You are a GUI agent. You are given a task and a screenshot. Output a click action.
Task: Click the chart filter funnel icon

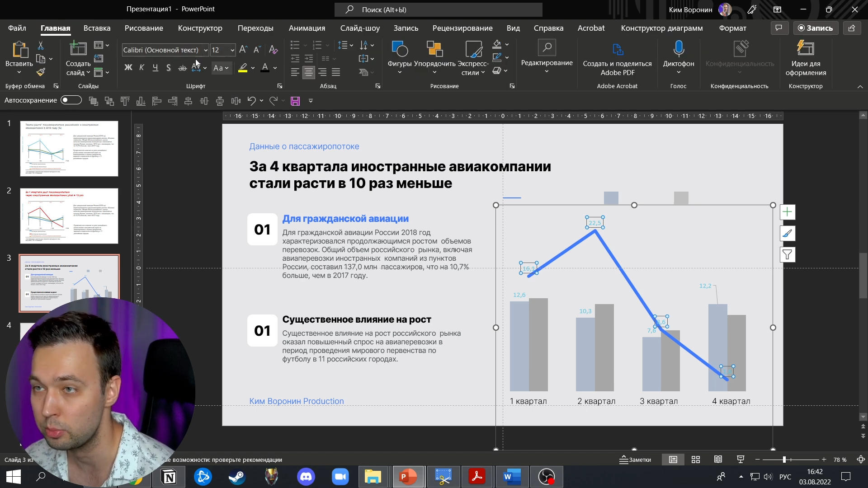(787, 255)
